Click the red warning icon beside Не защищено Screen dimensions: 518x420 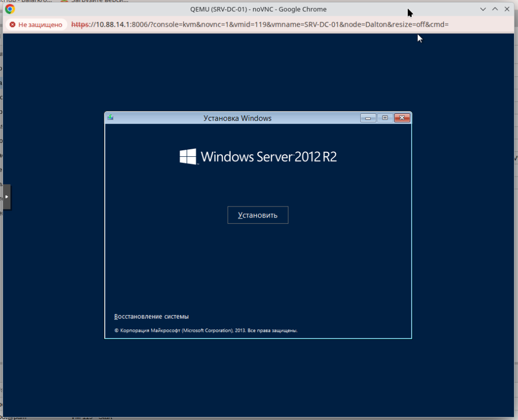pyautogui.click(x=12, y=24)
